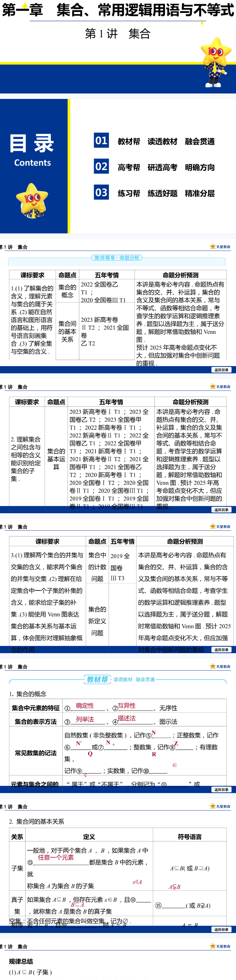
Task: Click the 精准分层 text in the contents
Action: 200,193
